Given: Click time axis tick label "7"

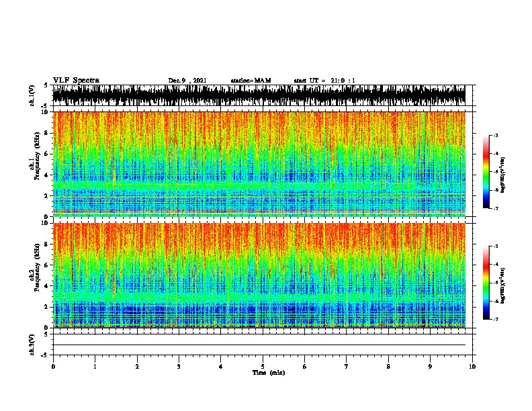Looking at the screenshot, I should coord(347,367).
